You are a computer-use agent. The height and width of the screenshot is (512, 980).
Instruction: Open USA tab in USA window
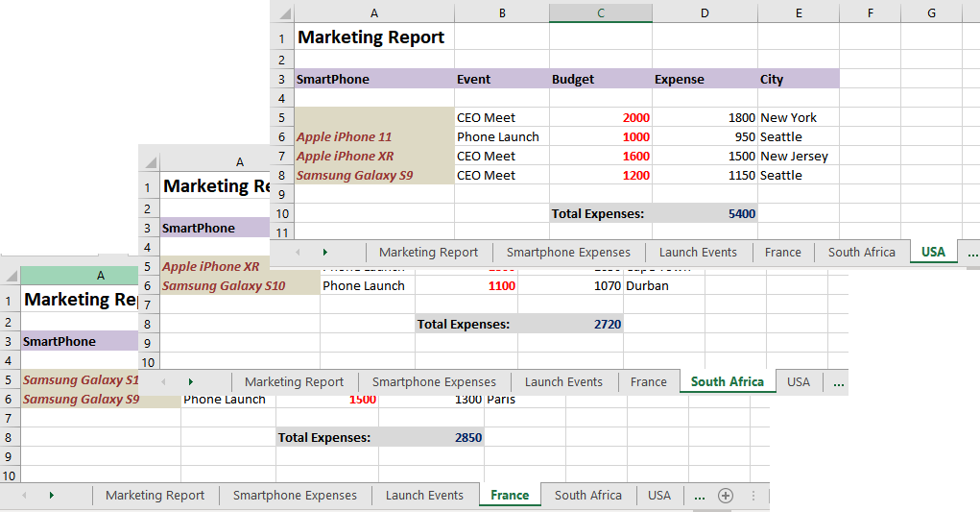933,252
